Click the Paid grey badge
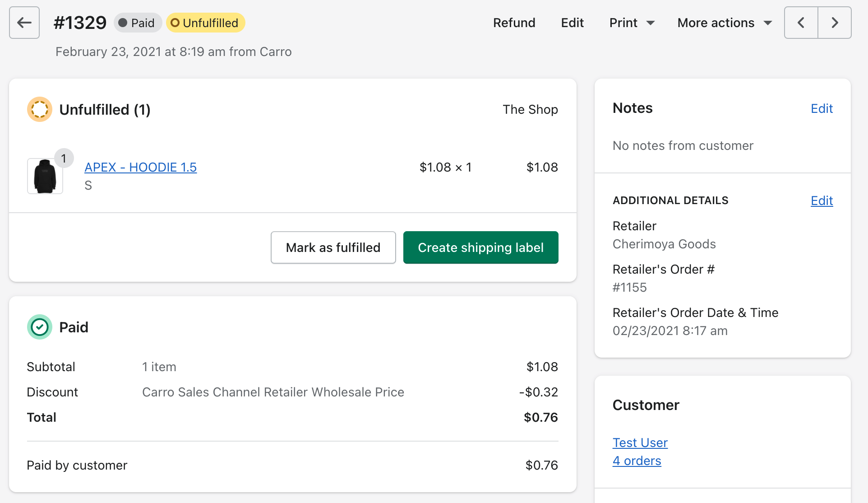868x503 pixels. [x=137, y=23]
